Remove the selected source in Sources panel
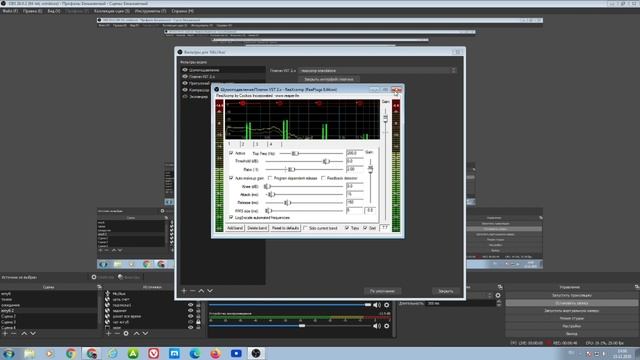640x360 pixels. (117, 333)
